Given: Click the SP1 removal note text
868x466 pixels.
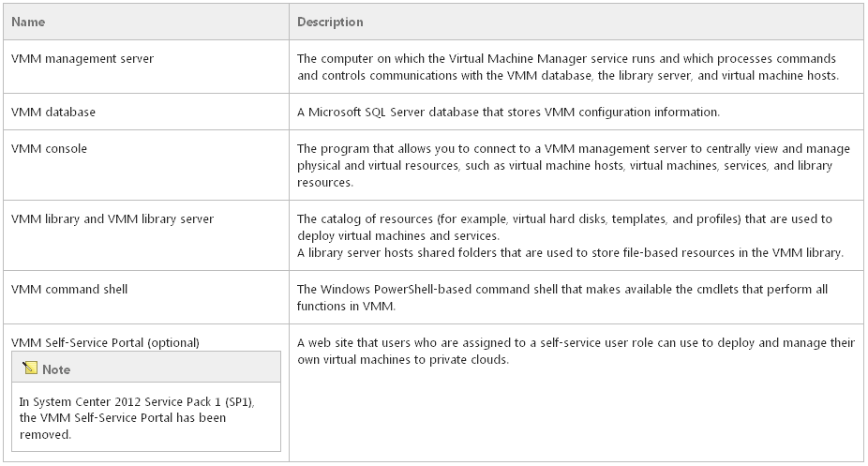Looking at the screenshot, I should pos(137,418).
